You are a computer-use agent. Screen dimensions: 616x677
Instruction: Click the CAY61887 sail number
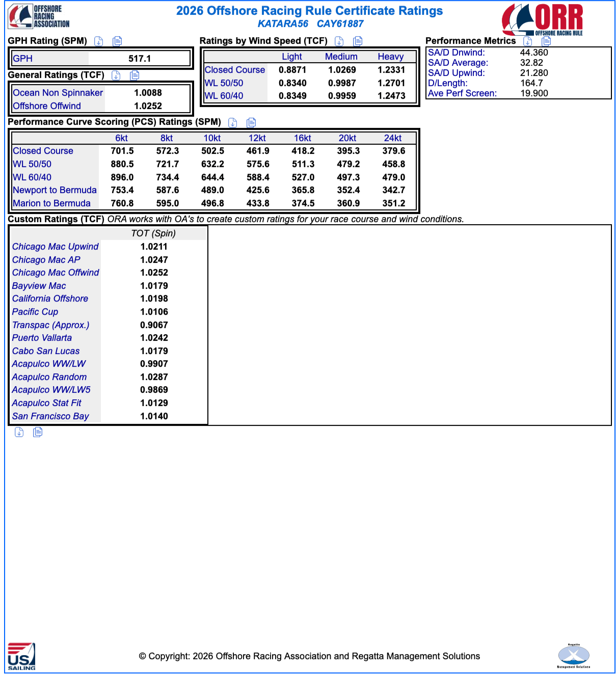pos(340,24)
